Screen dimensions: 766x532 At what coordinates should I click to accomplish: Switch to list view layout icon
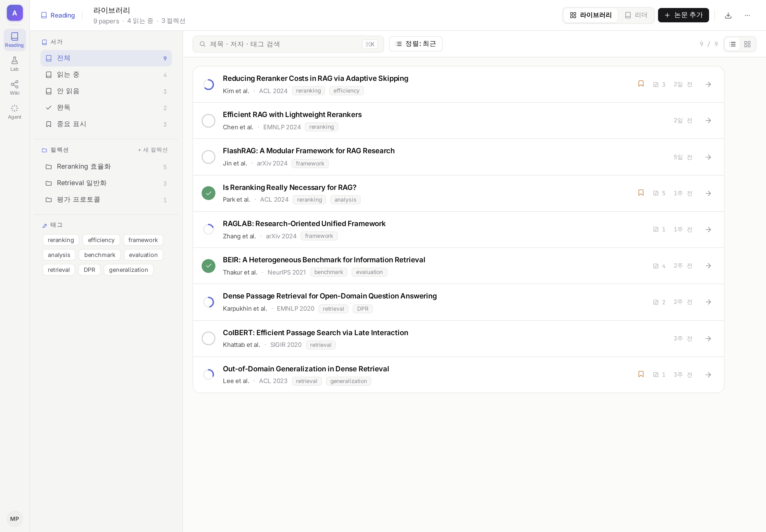(x=732, y=44)
